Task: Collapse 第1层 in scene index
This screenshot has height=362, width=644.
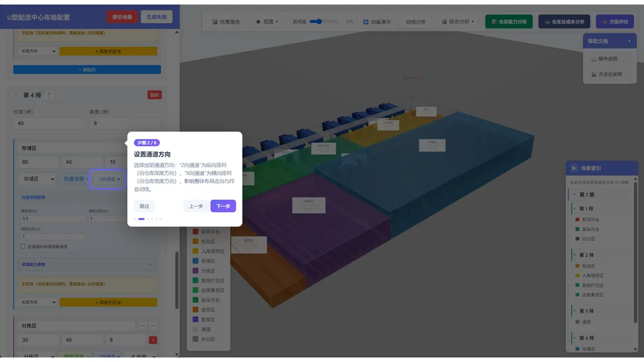Action: 575,195
